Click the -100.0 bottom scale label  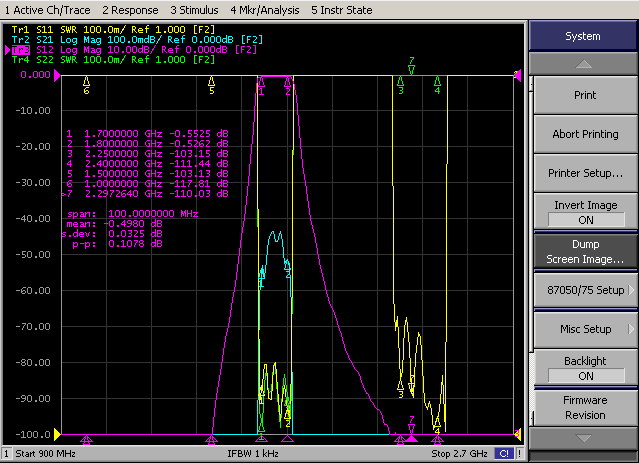[x=33, y=434]
